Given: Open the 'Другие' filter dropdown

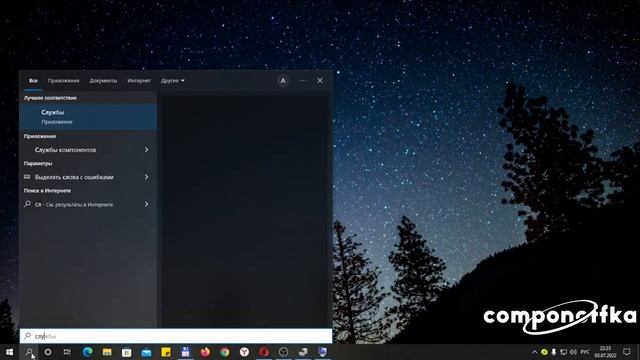Looking at the screenshot, I should (173, 81).
